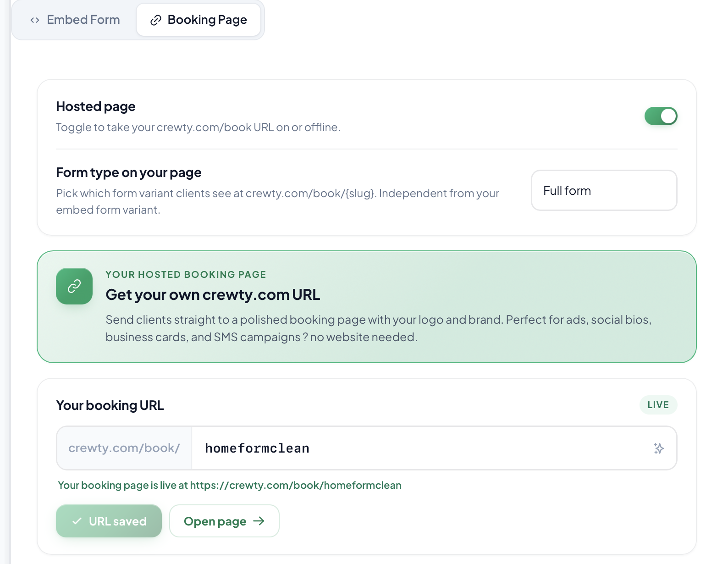
Task: Click the code brackets icon on Embed Form
Action: coord(35,20)
